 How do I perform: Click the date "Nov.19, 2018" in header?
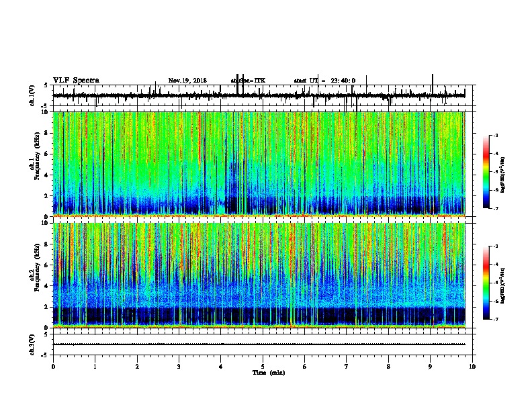[x=187, y=81]
